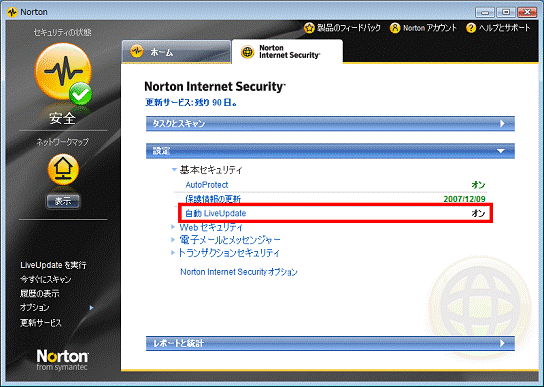Click the タスクとスキャン header bar
This screenshot has height=387, width=544.
click(330, 124)
